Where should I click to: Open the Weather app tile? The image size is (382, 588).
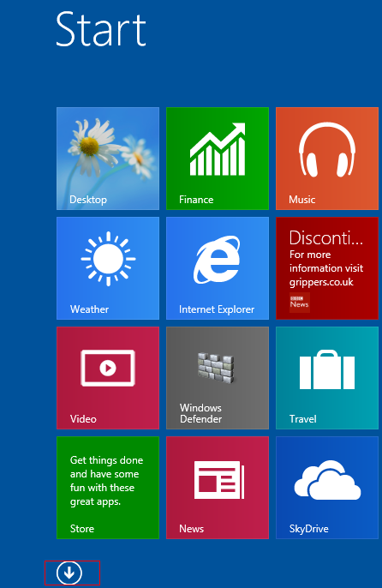click(108, 268)
